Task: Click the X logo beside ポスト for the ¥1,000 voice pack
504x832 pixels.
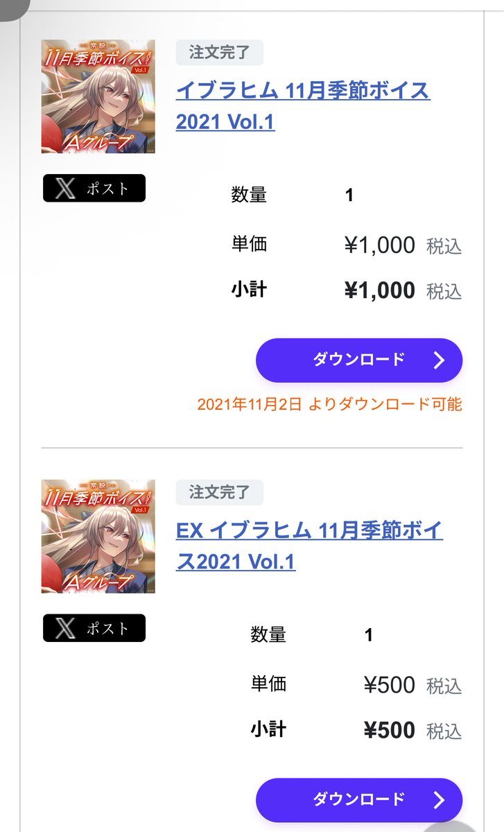Action: tap(64, 189)
